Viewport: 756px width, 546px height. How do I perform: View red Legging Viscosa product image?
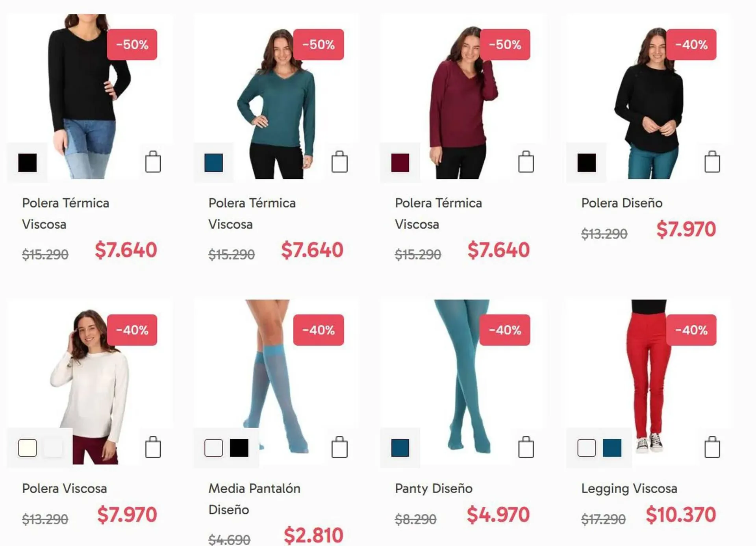(x=649, y=378)
